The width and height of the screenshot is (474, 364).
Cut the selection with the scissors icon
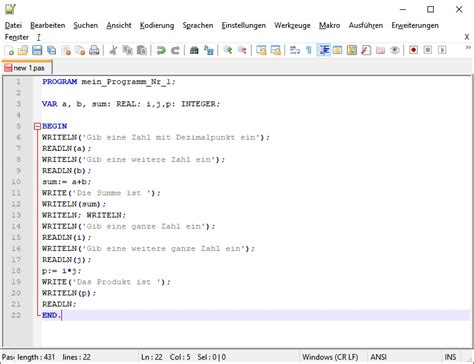113,50
